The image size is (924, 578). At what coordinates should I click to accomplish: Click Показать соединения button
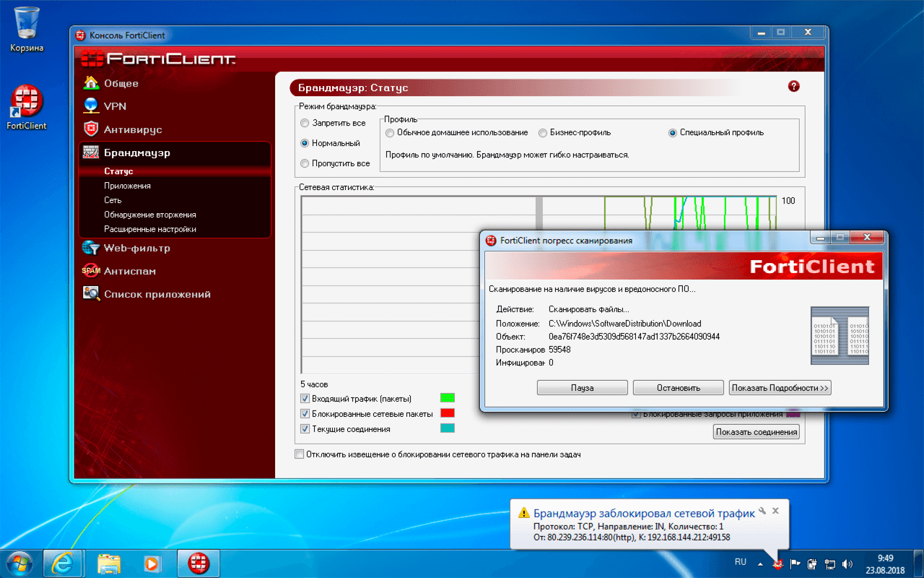pyautogui.click(x=756, y=431)
